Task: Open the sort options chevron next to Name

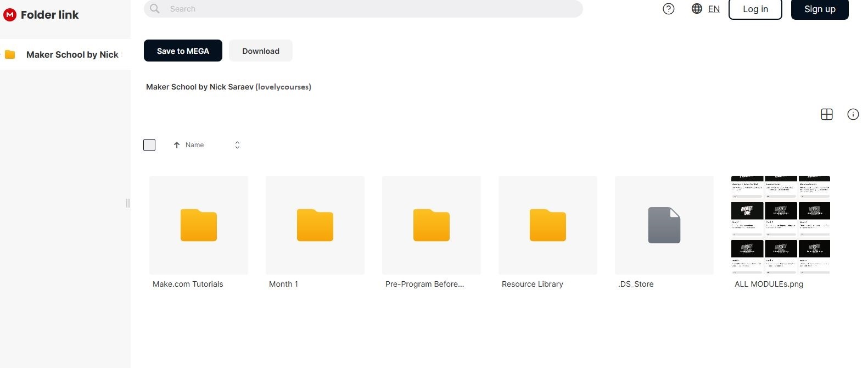Action: [x=237, y=145]
